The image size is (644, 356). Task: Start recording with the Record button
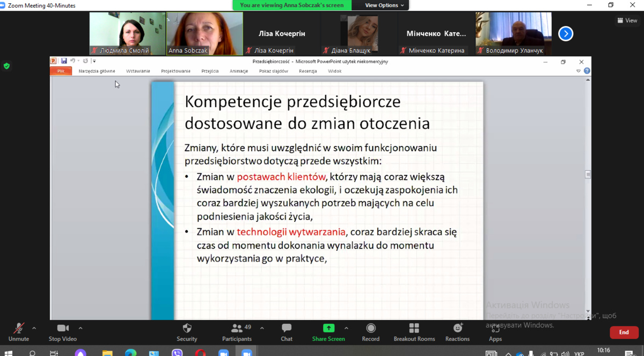point(370,332)
